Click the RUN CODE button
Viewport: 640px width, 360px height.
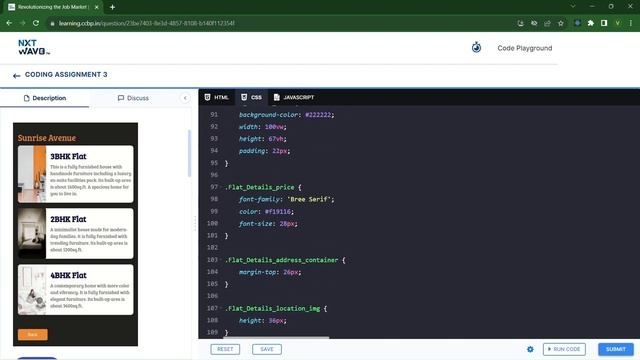coord(564,349)
